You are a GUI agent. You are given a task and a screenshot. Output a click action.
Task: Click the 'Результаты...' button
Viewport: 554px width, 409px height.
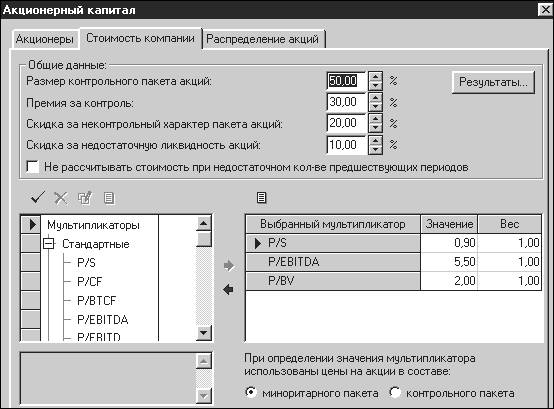click(x=493, y=82)
